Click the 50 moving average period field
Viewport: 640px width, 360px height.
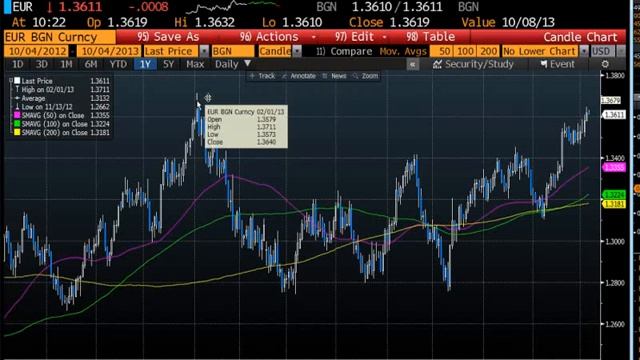(442, 51)
